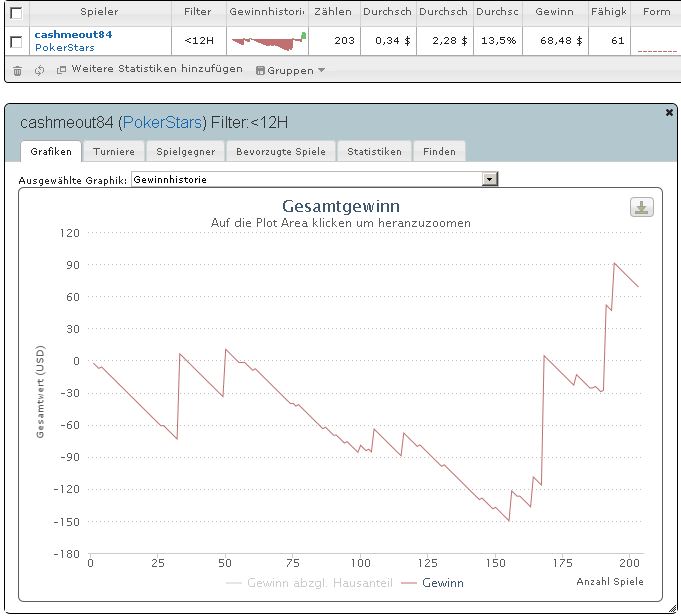Image resolution: width=681 pixels, height=616 pixels.
Task: Select the Spielgegner tab
Action: 185,152
